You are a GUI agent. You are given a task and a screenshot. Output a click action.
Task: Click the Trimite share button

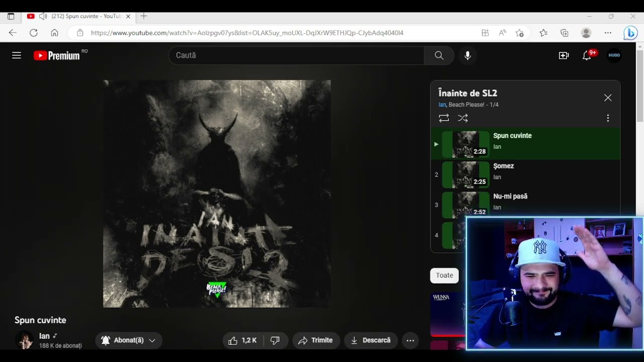pos(316,340)
